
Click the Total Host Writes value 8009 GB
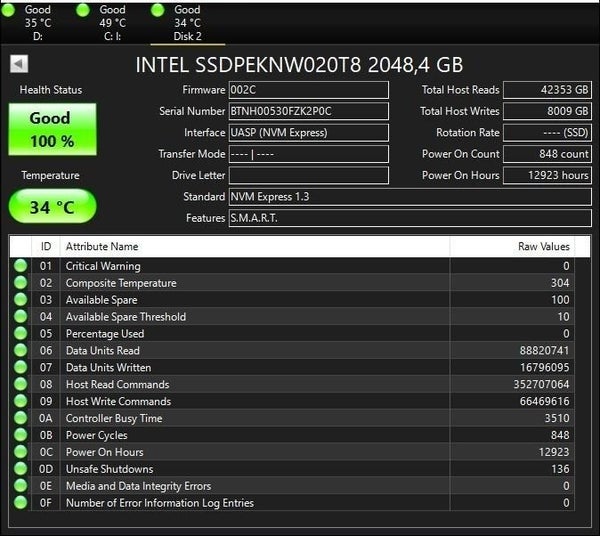[547, 111]
